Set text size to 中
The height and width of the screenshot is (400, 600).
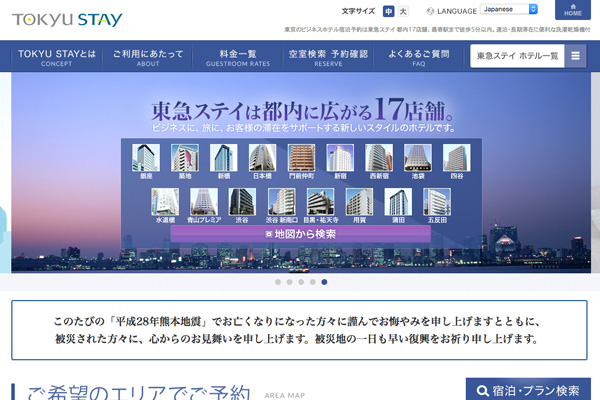(388, 11)
